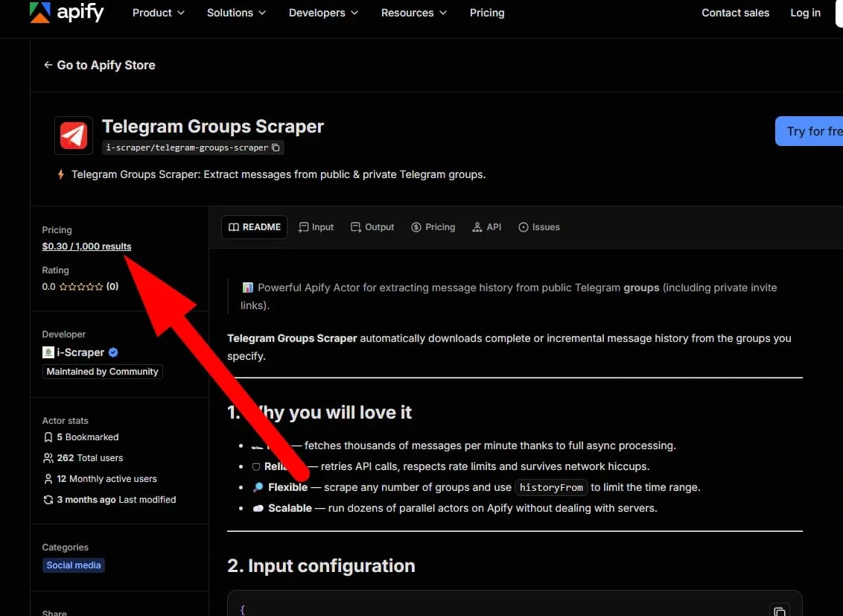Click the rating stars
The width and height of the screenshot is (843, 616).
80,287
